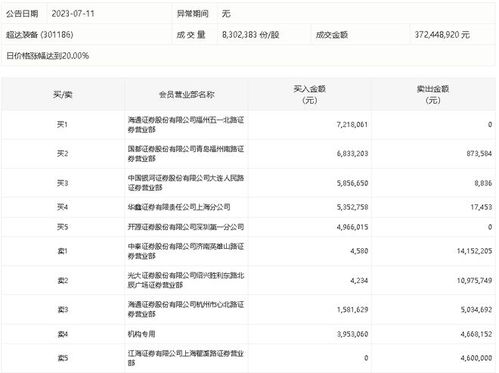Select the 买1 row label
Image resolution: width=499 pixels, height=373 pixels.
point(62,124)
